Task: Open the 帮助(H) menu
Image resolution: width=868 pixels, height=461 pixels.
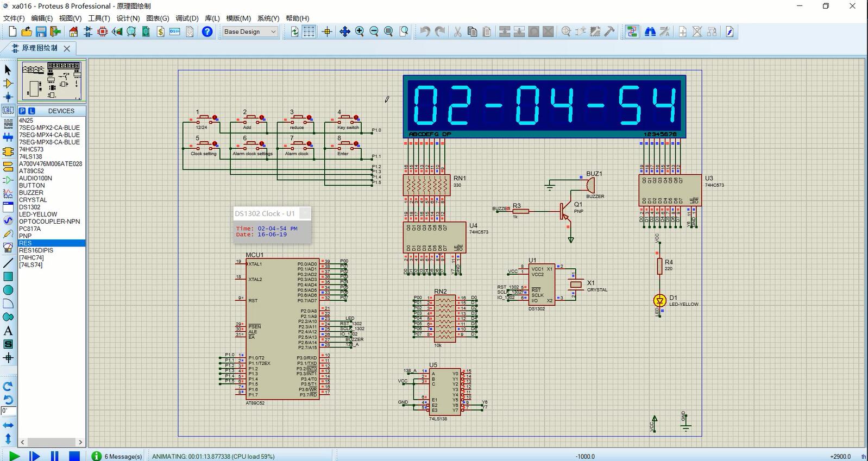Action: click(x=298, y=18)
